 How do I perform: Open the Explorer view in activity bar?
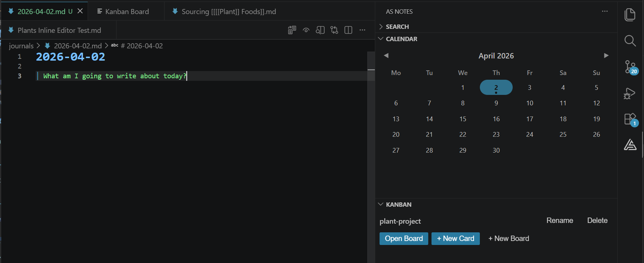(x=630, y=15)
